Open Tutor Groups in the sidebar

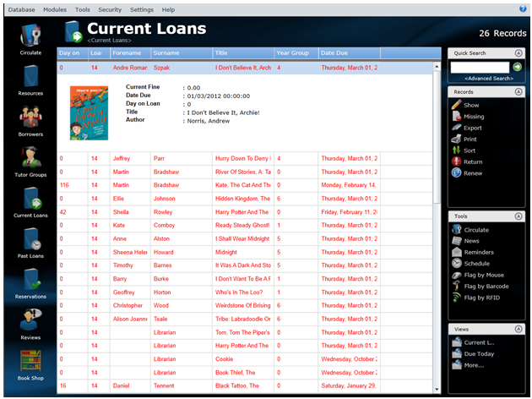click(x=30, y=159)
